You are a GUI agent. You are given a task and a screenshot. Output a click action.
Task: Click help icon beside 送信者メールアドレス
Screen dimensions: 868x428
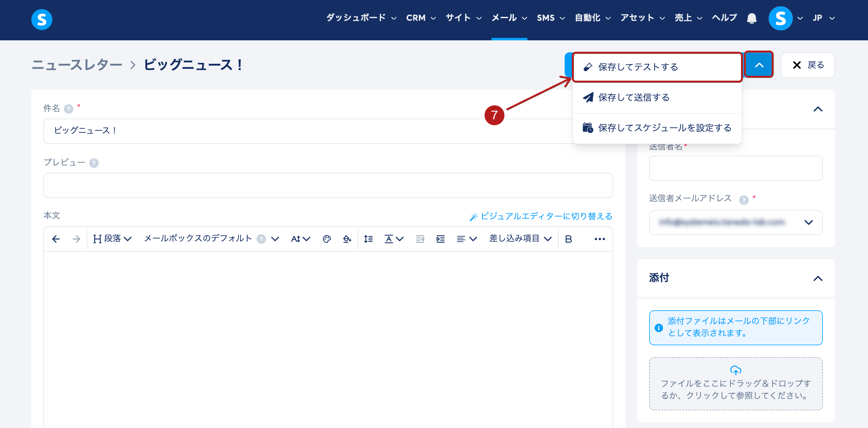(x=744, y=200)
